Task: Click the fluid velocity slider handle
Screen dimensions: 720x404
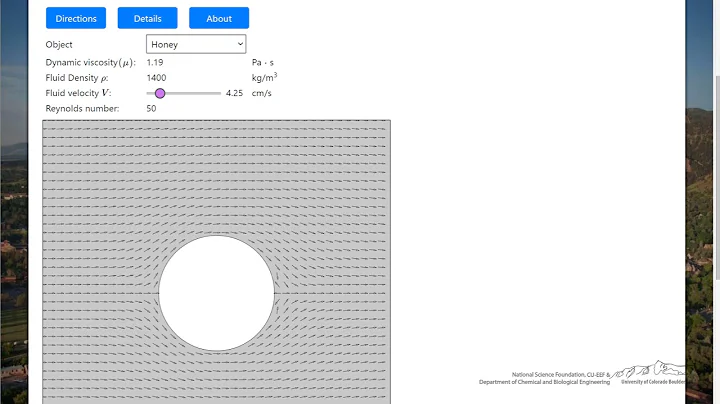Action: pos(160,93)
